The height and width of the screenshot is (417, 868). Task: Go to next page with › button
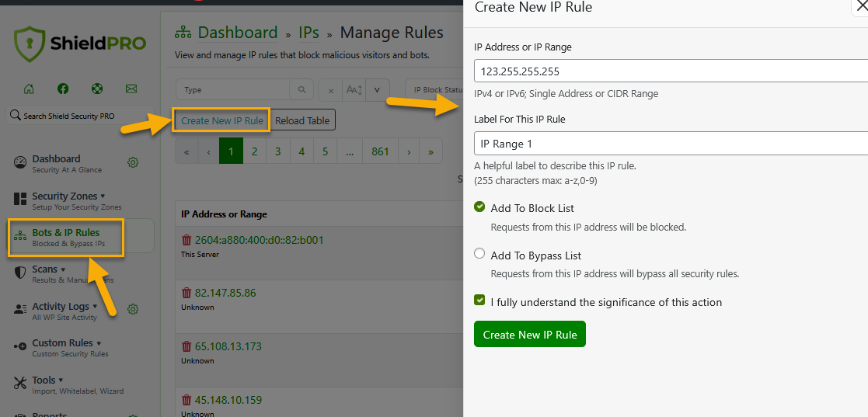(x=409, y=151)
